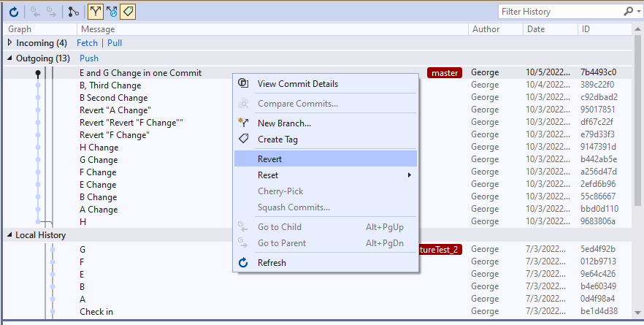644x325 pixels.
Task: Click the Refresh icon in the context menu
Action: 244,263
